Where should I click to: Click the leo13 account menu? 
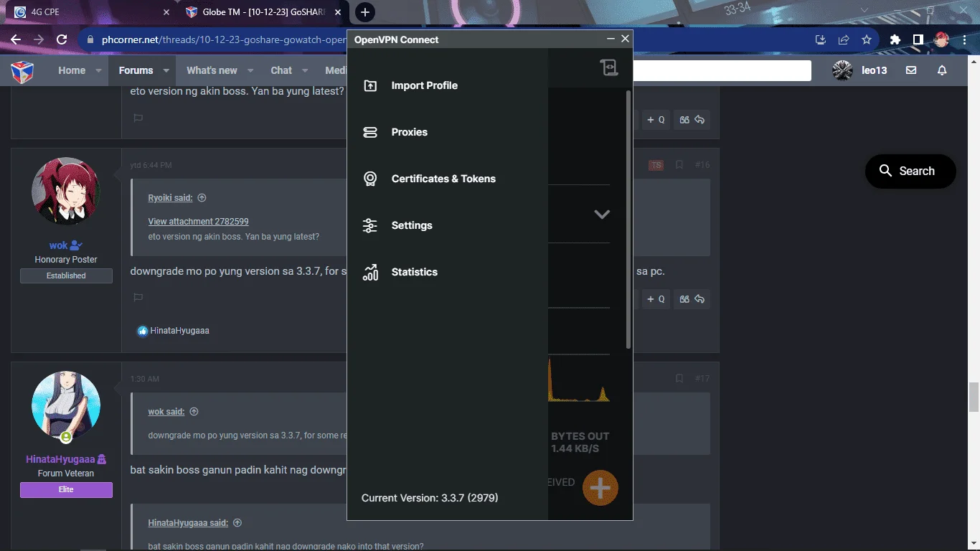(x=859, y=70)
